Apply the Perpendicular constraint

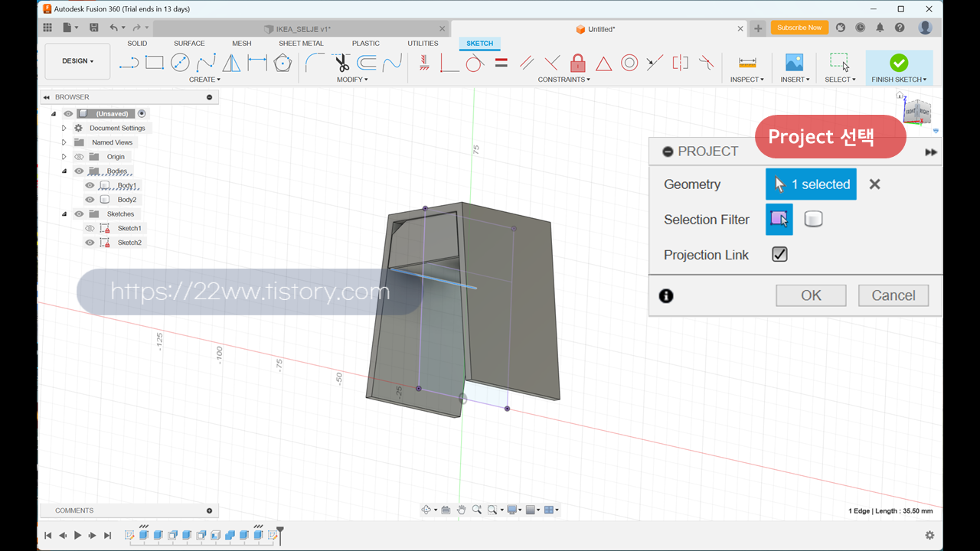(552, 63)
